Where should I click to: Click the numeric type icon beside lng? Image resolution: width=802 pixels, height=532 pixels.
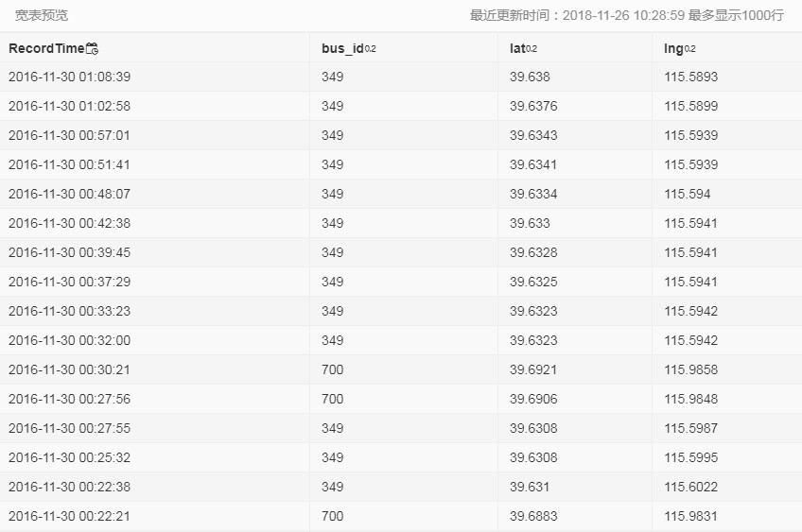689,48
